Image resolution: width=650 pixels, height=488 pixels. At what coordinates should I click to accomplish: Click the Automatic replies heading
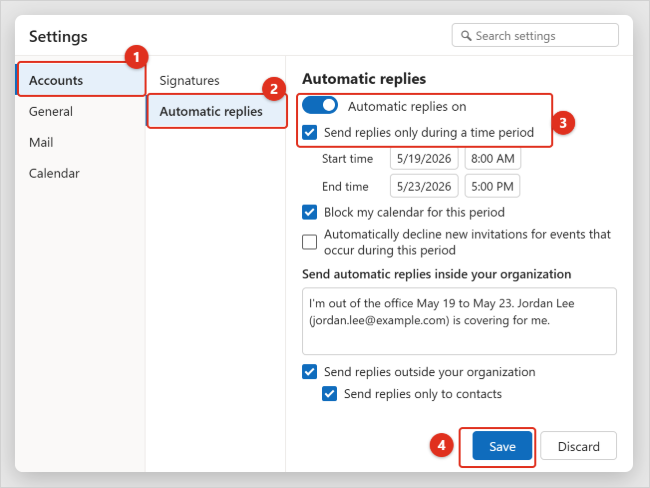(364, 79)
